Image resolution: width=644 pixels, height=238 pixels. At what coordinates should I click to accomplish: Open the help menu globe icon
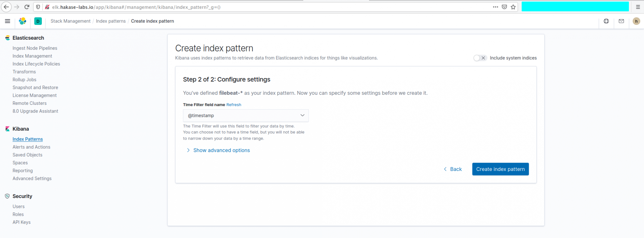[606, 21]
